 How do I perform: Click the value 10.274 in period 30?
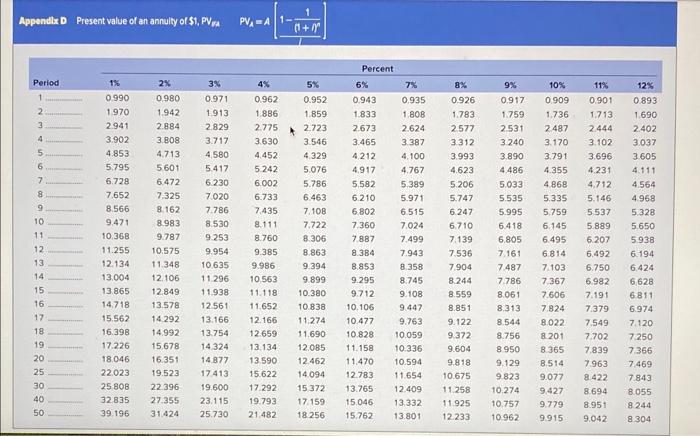click(x=505, y=390)
